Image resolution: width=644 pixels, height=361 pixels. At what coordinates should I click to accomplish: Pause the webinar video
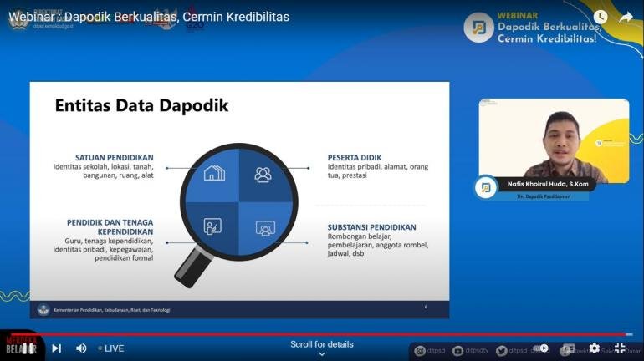28,348
